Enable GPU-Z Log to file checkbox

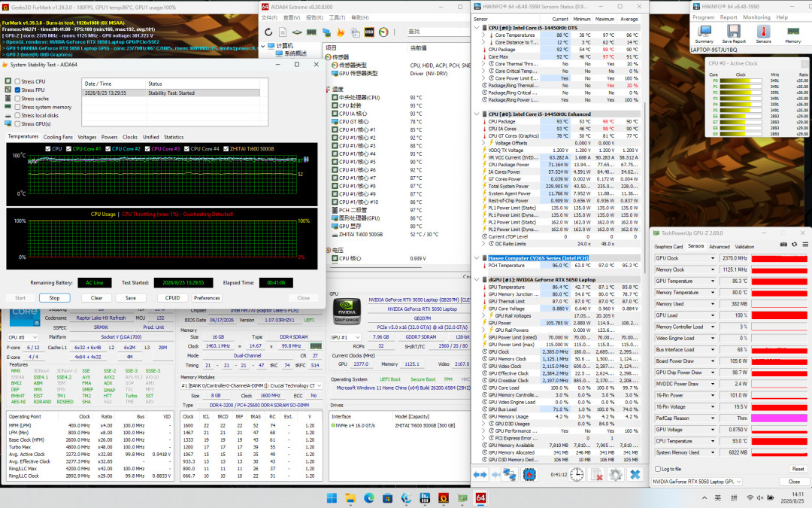coord(658,469)
